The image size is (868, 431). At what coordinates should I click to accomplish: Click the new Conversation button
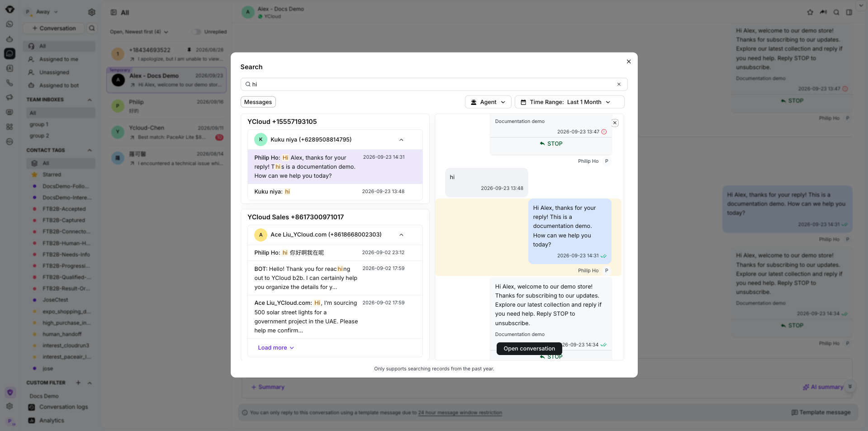(54, 28)
